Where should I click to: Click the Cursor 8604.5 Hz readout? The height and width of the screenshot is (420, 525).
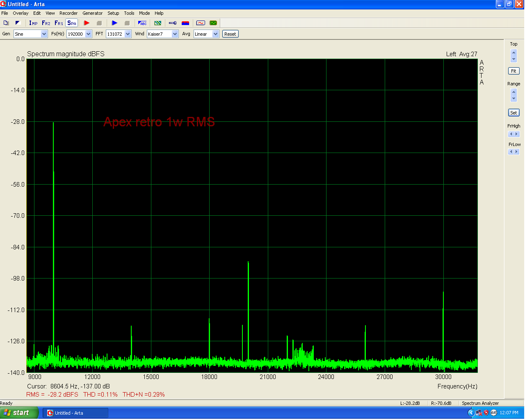pyautogui.click(x=68, y=386)
